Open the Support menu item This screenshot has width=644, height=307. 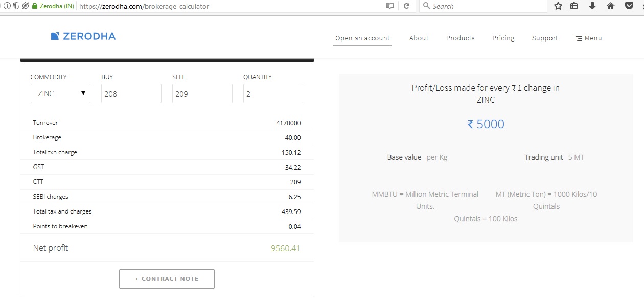click(x=544, y=38)
